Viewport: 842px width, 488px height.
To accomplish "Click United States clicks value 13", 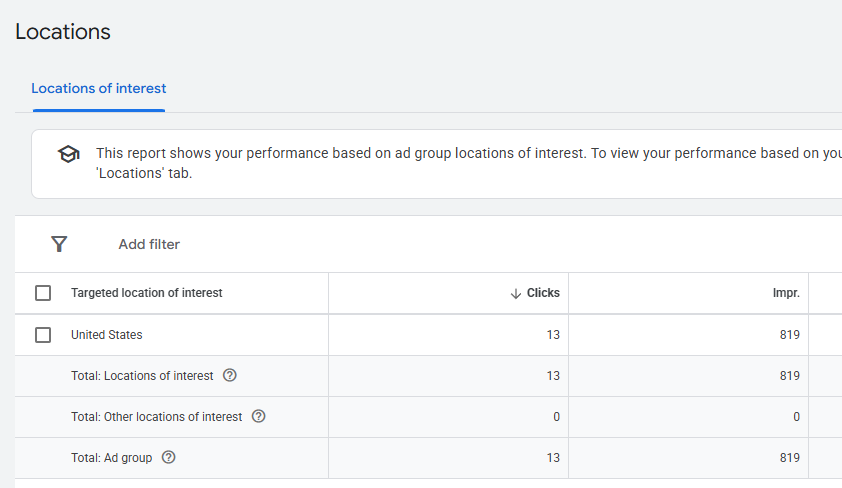I will (553, 335).
